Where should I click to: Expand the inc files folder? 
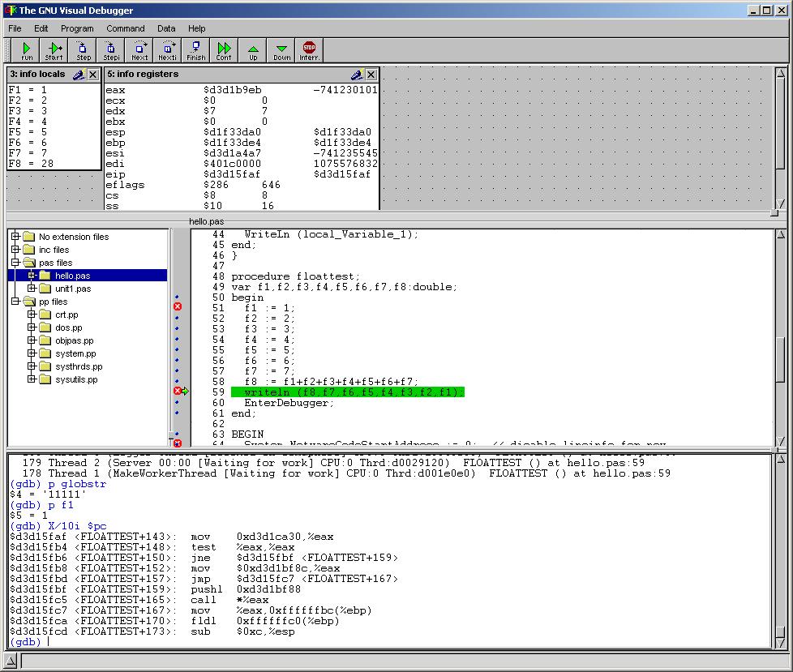click(x=15, y=250)
